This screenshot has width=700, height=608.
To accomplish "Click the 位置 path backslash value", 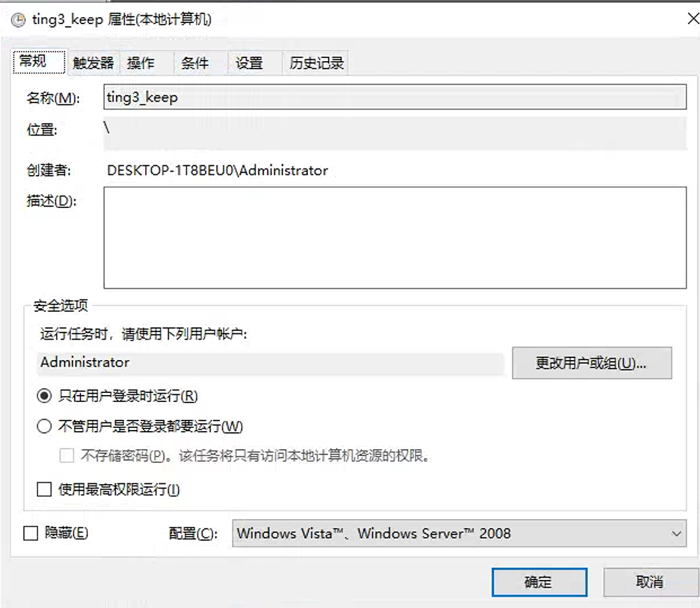I will click(x=107, y=128).
